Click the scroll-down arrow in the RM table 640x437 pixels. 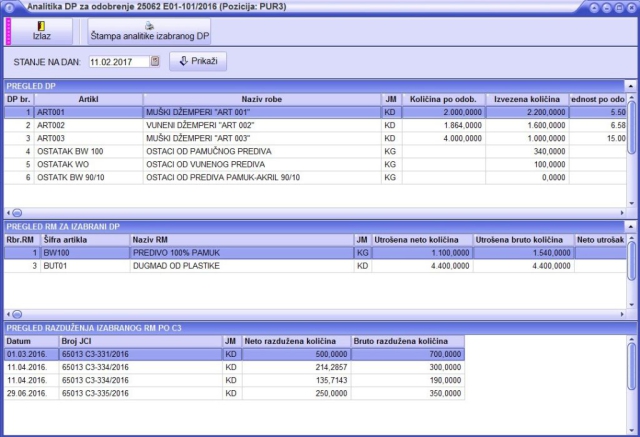point(631,304)
